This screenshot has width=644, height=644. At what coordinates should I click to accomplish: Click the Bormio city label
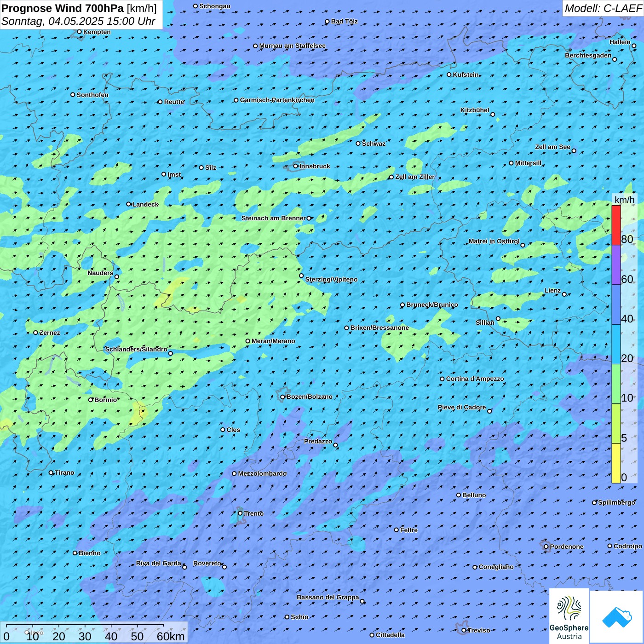tap(106, 400)
